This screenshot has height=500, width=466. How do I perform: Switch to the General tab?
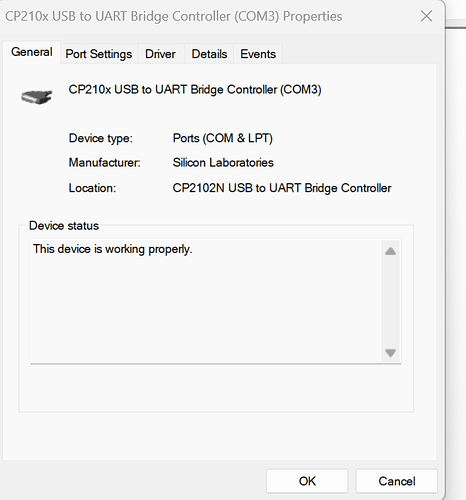coord(32,52)
